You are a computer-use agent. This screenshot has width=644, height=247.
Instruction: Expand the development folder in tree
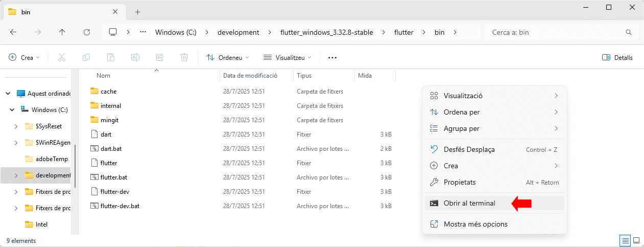(16, 175)
